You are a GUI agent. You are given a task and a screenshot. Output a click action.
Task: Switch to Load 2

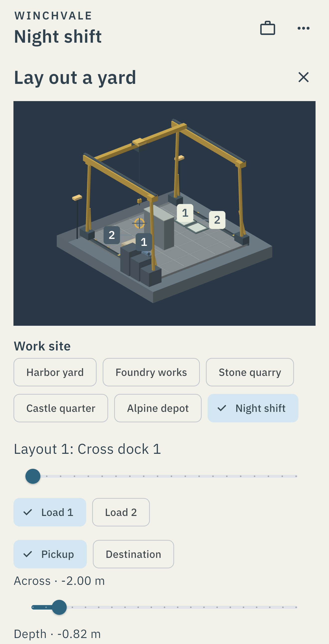coord(121,512)
